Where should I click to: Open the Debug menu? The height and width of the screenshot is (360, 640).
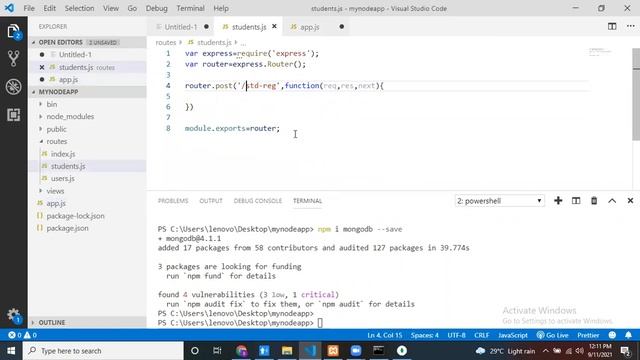(x=156, y=8)
